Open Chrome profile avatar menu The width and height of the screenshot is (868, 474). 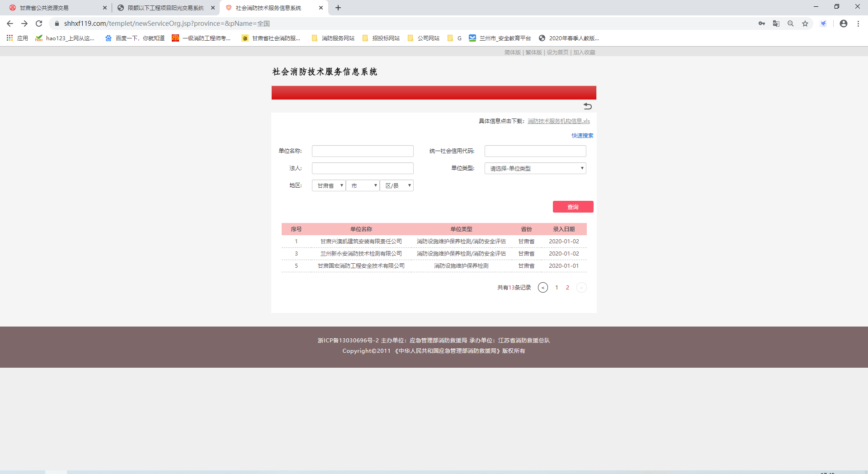pyautogui.click(x=844, y=24)
